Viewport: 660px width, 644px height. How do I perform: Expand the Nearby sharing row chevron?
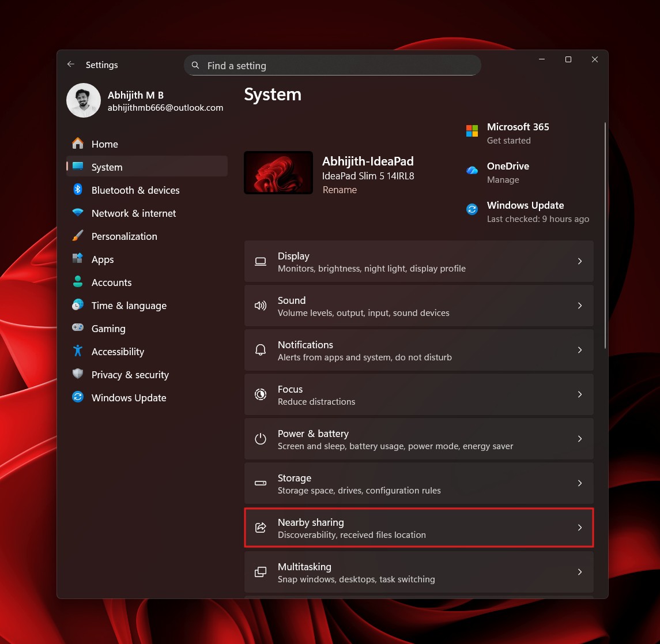tap(580, 528)
